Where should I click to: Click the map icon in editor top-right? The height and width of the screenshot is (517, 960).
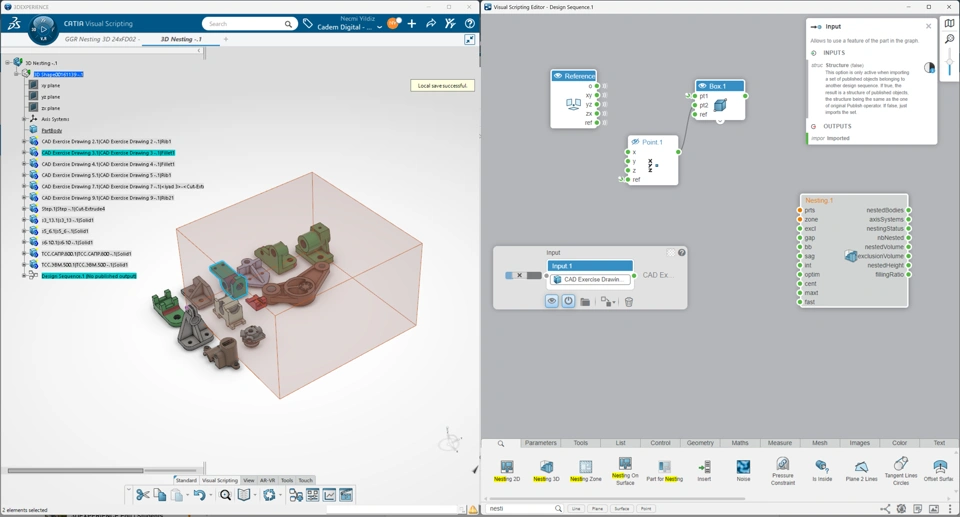(950, 23)
